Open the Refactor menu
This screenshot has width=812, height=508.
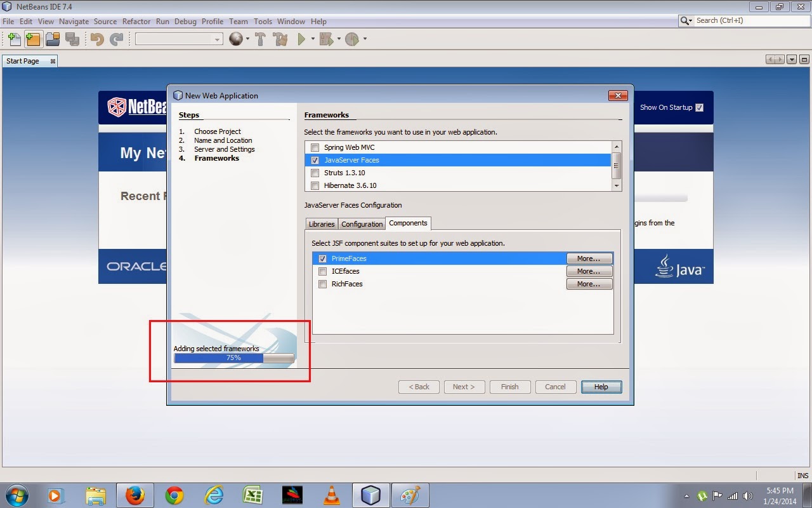(x=136, y=21)
